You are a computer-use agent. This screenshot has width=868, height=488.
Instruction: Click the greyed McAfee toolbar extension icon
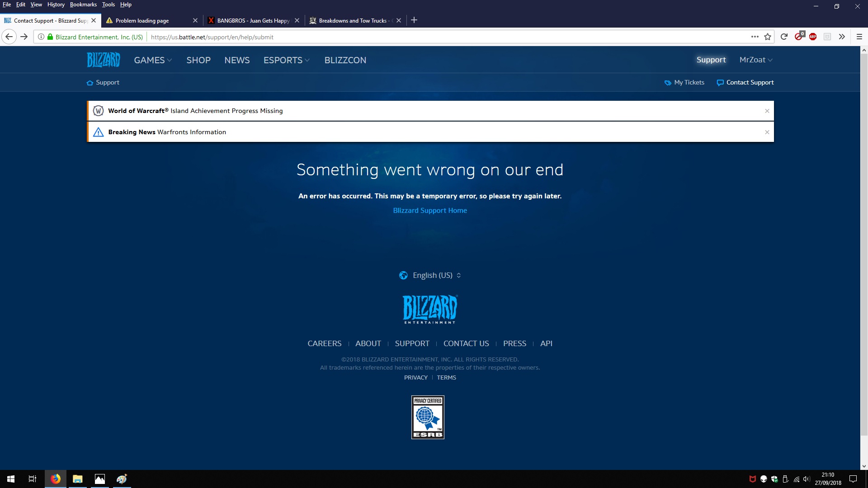[827, 37]
